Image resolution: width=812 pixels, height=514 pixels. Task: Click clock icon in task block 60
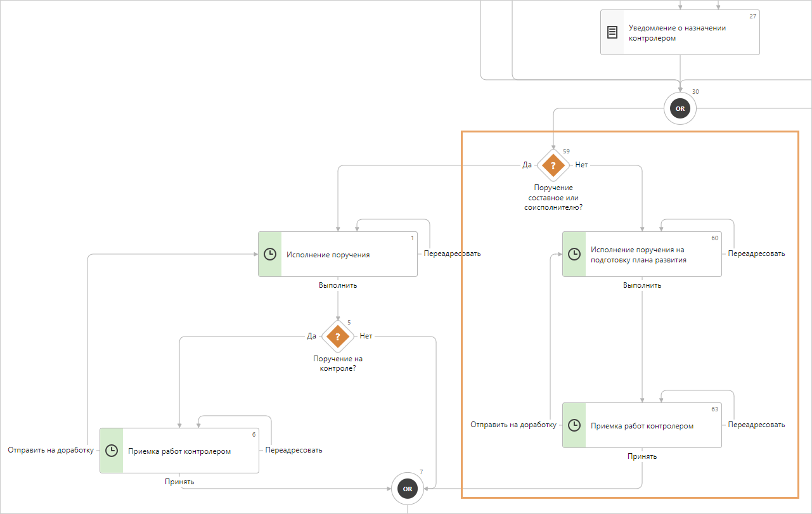click(x=574, y=254)
